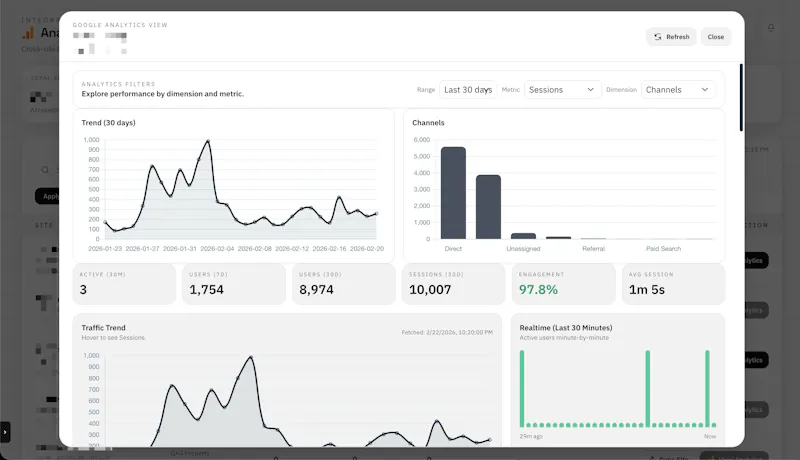Close the Google Analytics view dialog

tap(716, 37)
